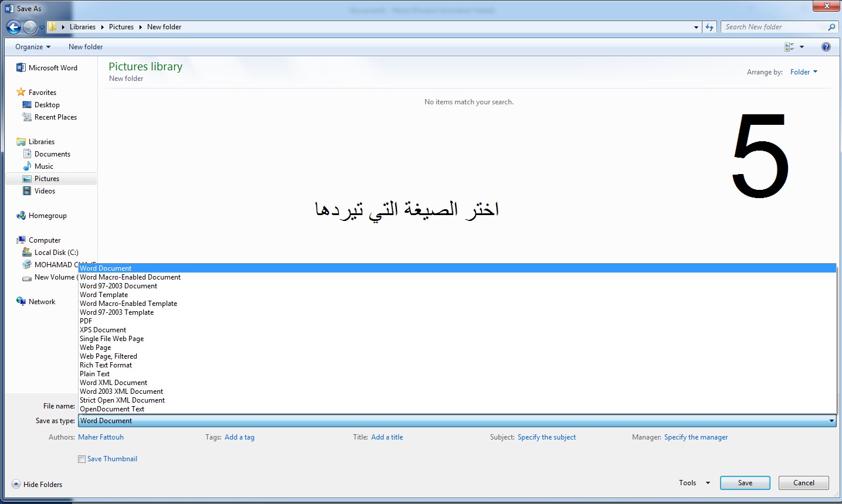Image resolution: width=842 pixels, height=504 pixels.
Task: Click the Libraries breadcrumb in address bar
Action: coord(83,27)
